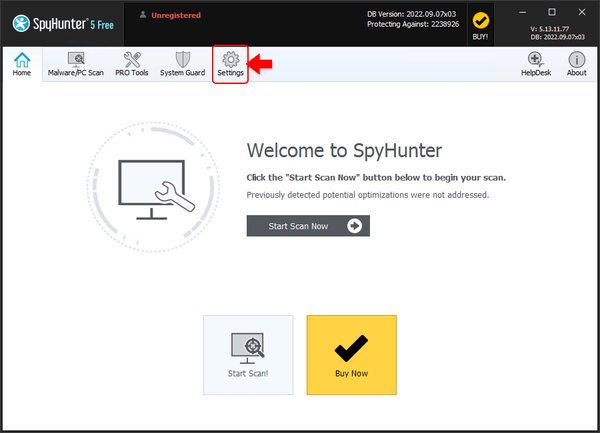Open the Settings gear
Screen dimensions: 600x433
(230, 65)
